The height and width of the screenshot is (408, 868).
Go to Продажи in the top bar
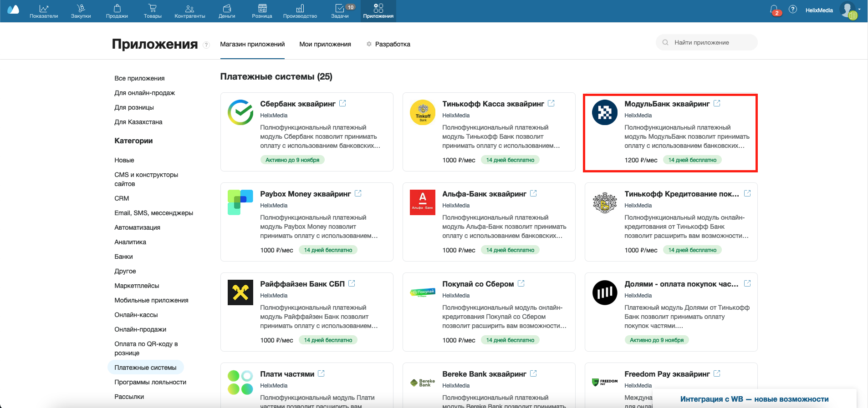(x=117, y=11)
